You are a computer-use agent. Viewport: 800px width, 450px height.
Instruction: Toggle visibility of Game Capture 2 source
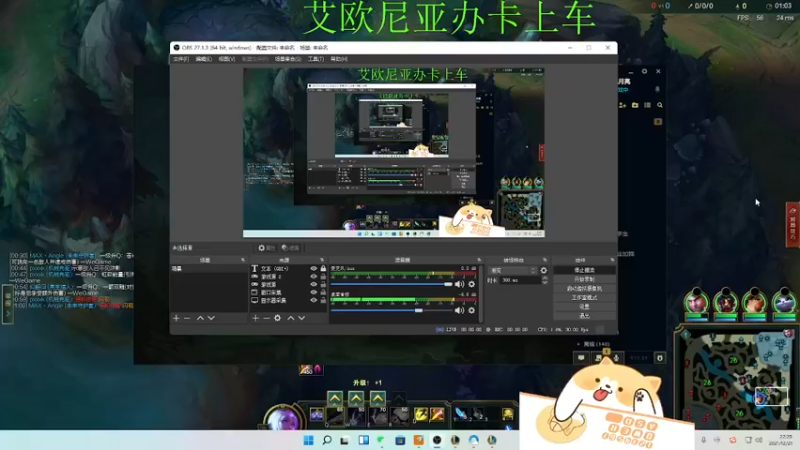click(x=314, y=277)
